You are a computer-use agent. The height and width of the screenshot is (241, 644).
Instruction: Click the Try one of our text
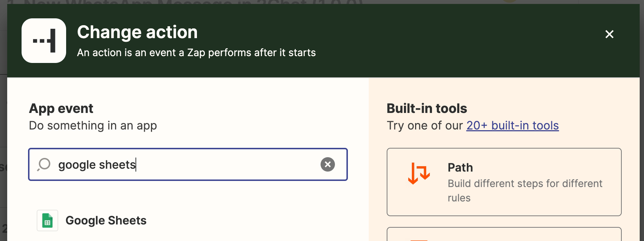tap(425, 126)
